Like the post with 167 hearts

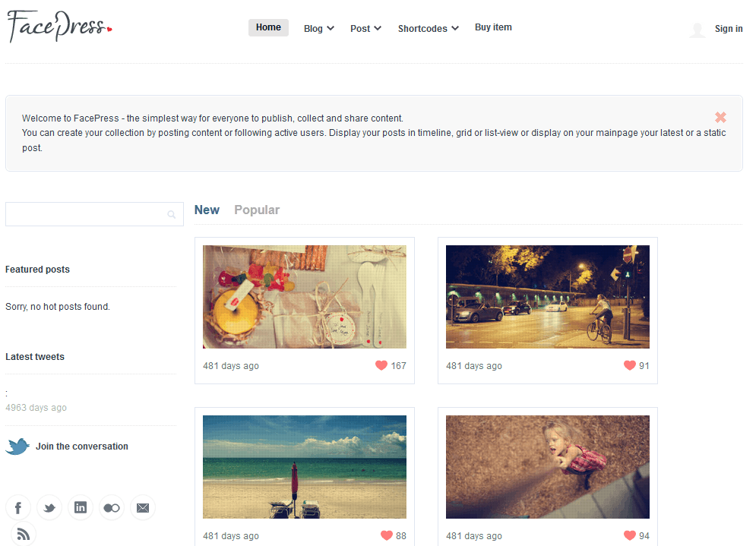(381, 365)
